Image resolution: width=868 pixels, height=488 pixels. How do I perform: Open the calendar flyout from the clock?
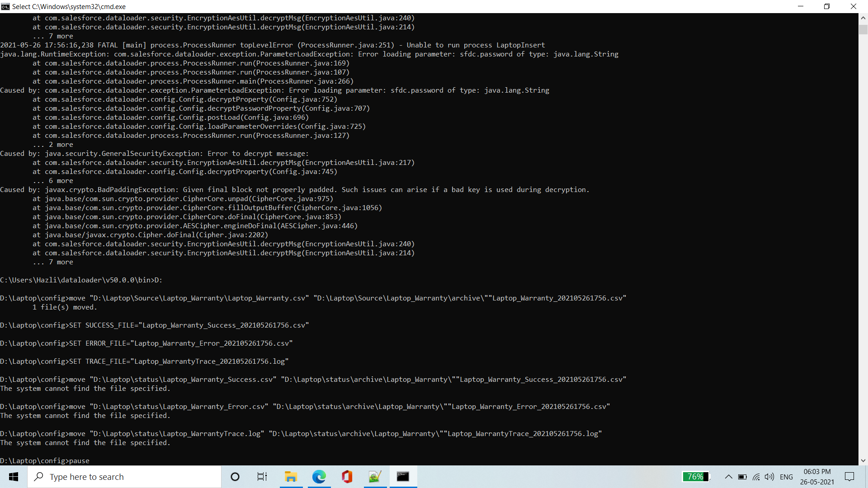pyautogui.click(x=816, y=476)
